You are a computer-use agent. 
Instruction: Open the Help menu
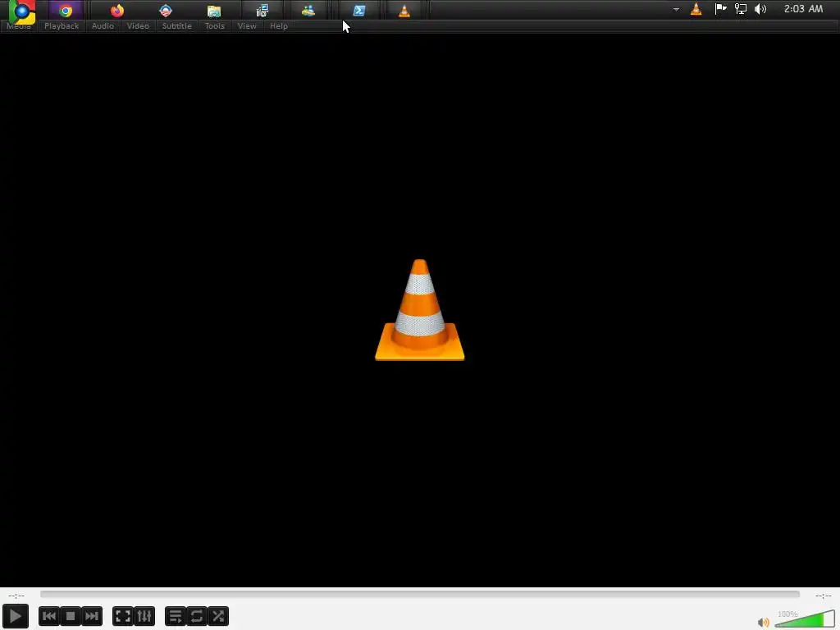[279, 25]
